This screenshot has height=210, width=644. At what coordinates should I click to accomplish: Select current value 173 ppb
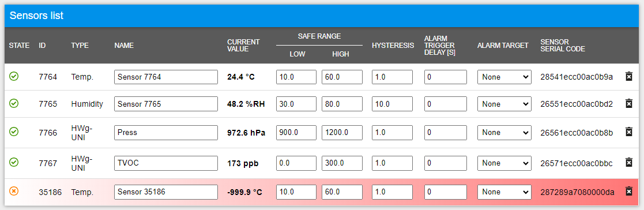[243, 163]
